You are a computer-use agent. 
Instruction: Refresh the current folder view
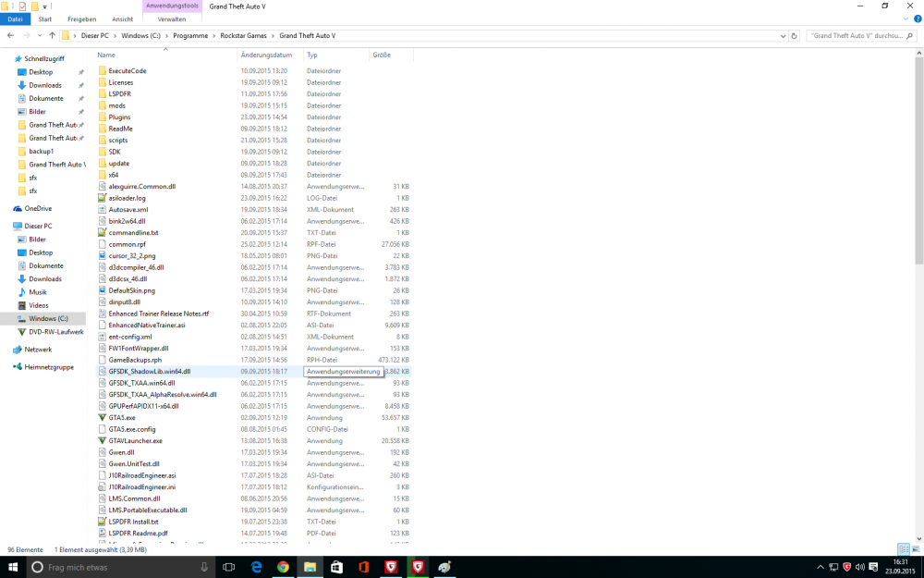click(794, 35)
